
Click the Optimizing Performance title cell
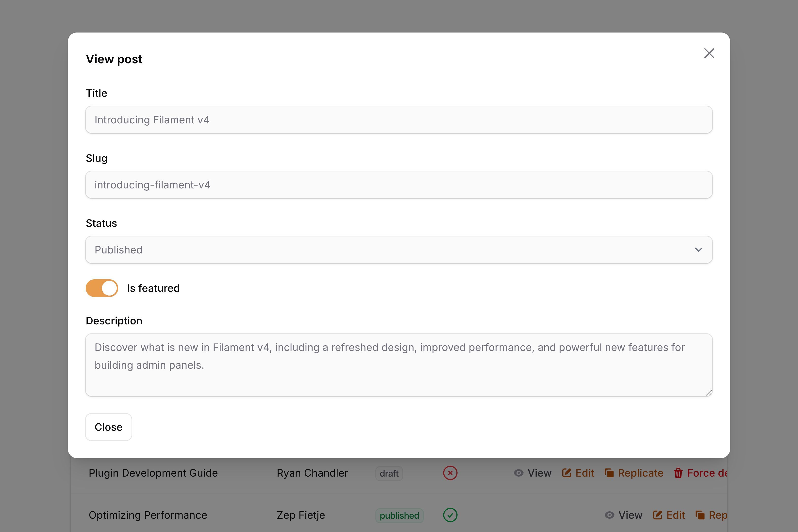point(148,515)
